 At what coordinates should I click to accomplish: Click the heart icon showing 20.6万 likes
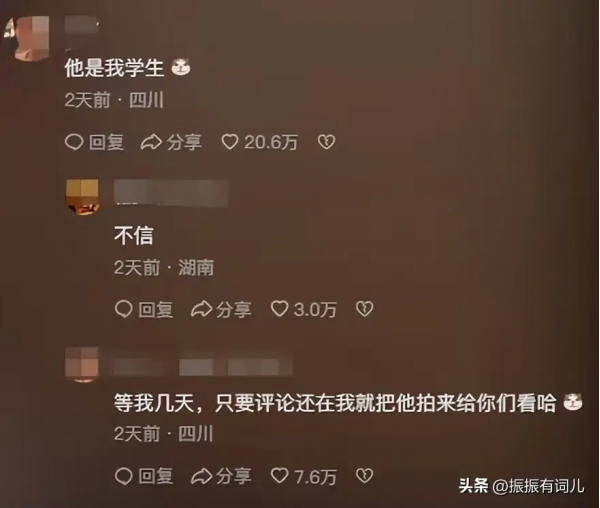[x=230, y=142]
